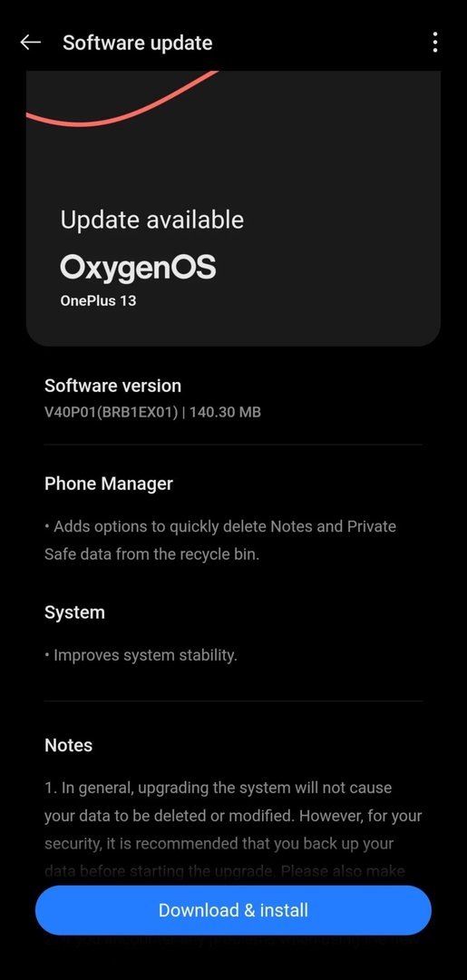Screen dimensions: 467x980
Task: Tap the divider below Software version
Action: click(x=233, y=445)
